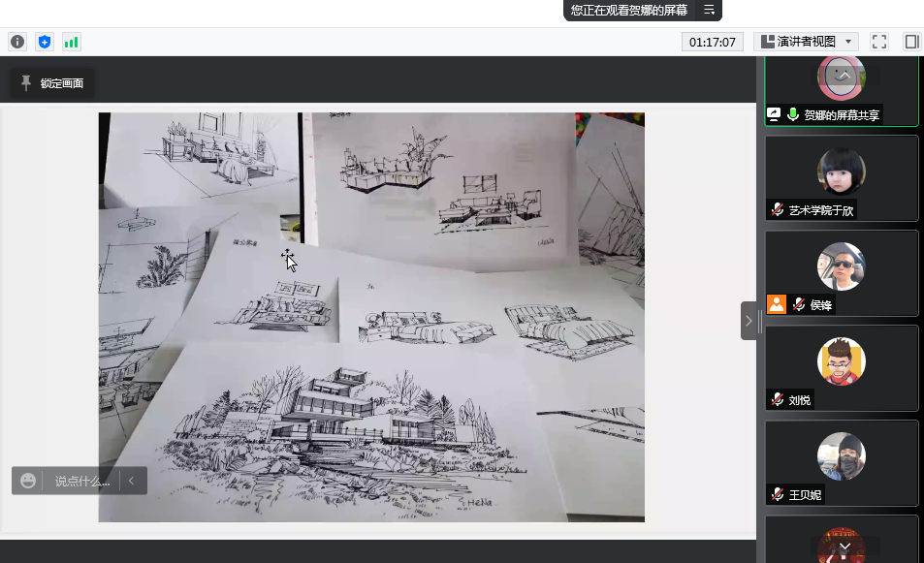Viewport: 924px width, 563px height.
Task: Click 艺术学院于欣 avatar
Action: [x=841, y=172]
